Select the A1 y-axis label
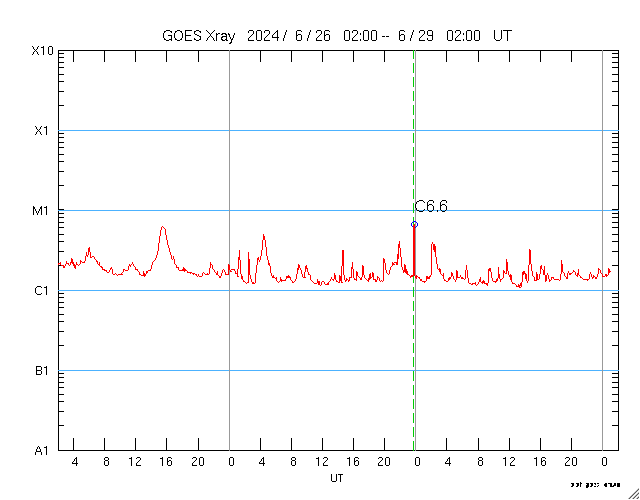Screen dimensions: 640x500 42,451
